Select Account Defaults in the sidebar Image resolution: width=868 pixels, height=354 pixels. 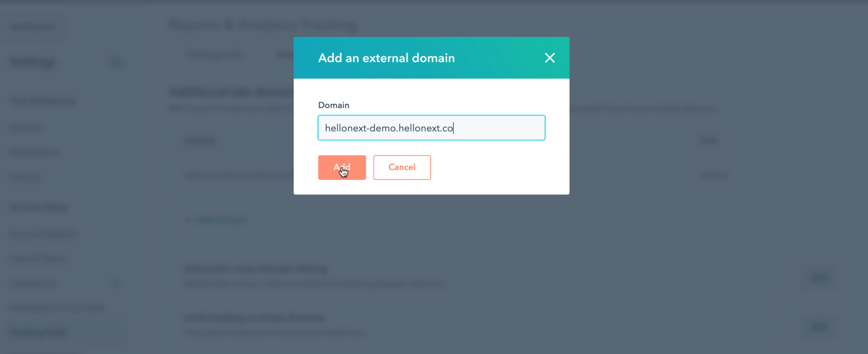point(43,234)
